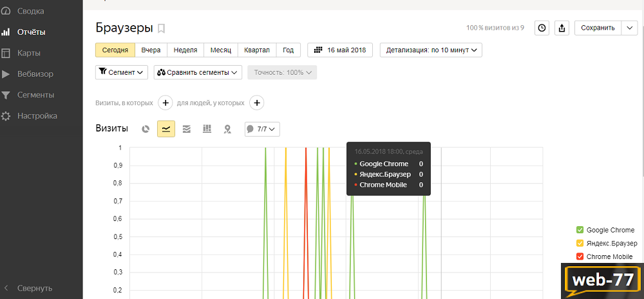
Task: Click the Сегменты funnel icon
Action: pos(5,95)
